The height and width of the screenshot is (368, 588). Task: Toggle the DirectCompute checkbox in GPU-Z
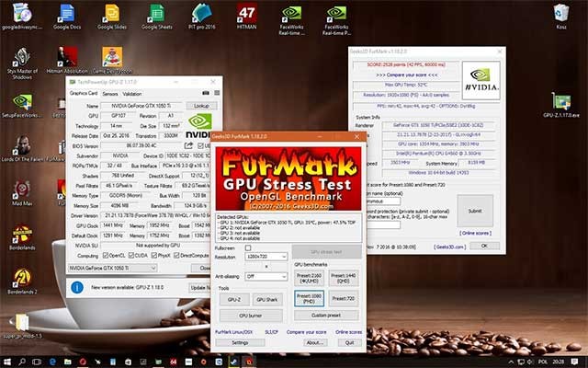coord(176,256)
